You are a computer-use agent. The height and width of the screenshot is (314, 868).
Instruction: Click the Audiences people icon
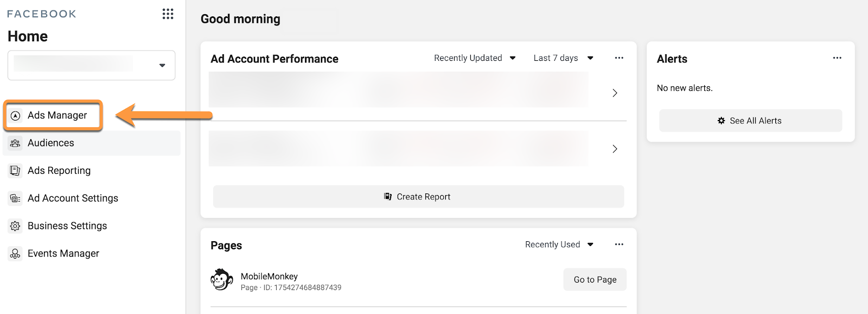click(x=15, y=143)
